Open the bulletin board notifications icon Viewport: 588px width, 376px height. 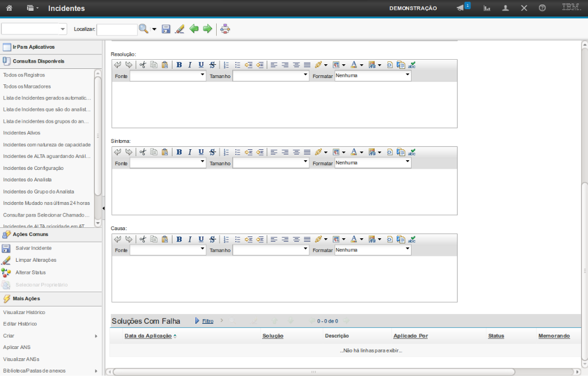click(x=460, y=8)
